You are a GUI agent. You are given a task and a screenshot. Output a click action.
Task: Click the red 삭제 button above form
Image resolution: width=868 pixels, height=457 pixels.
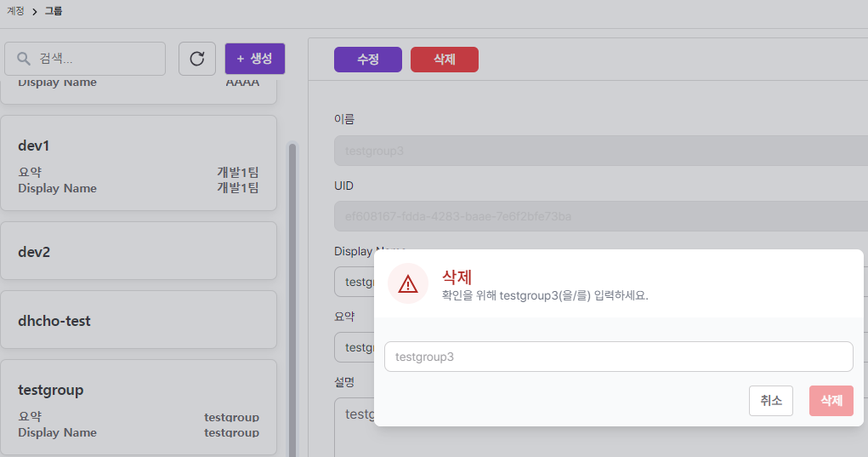[445, 60]
